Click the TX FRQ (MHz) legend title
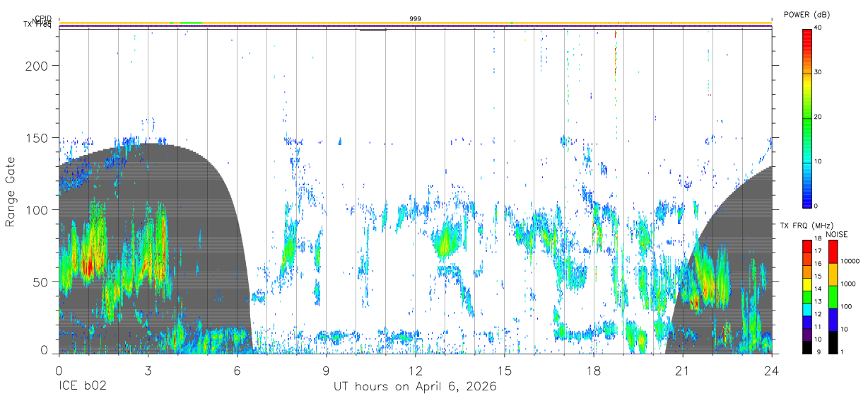868x401 pixels. (x=805, y=225)
